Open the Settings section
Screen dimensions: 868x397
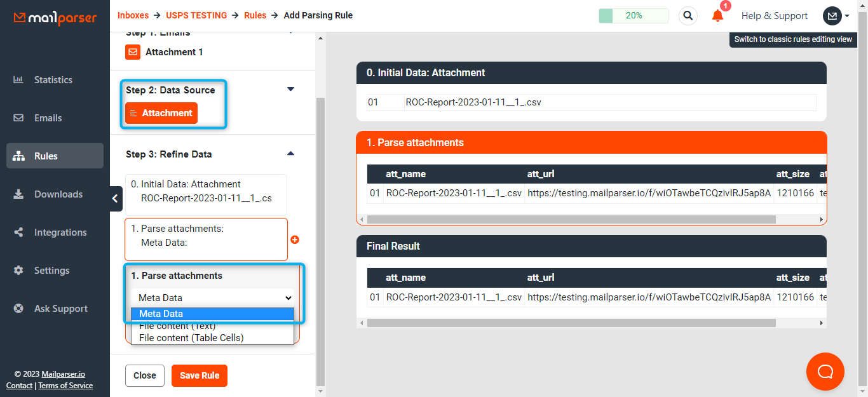(52, 271)
